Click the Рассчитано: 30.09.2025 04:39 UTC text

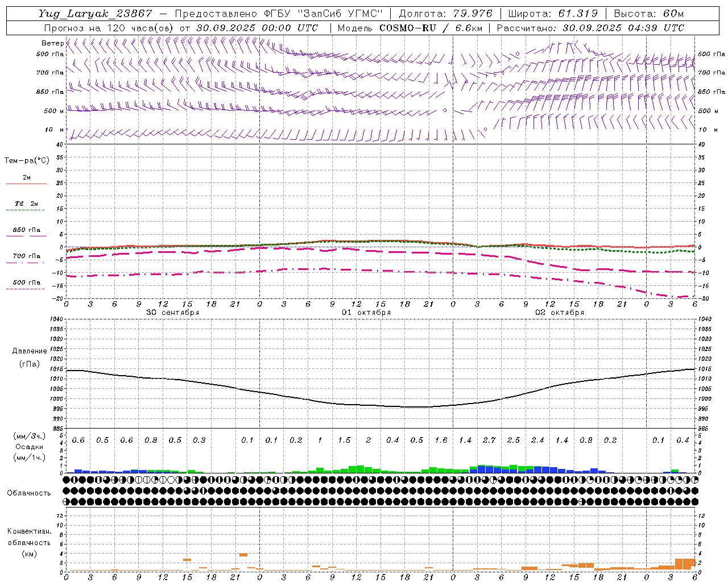(590, 28)
